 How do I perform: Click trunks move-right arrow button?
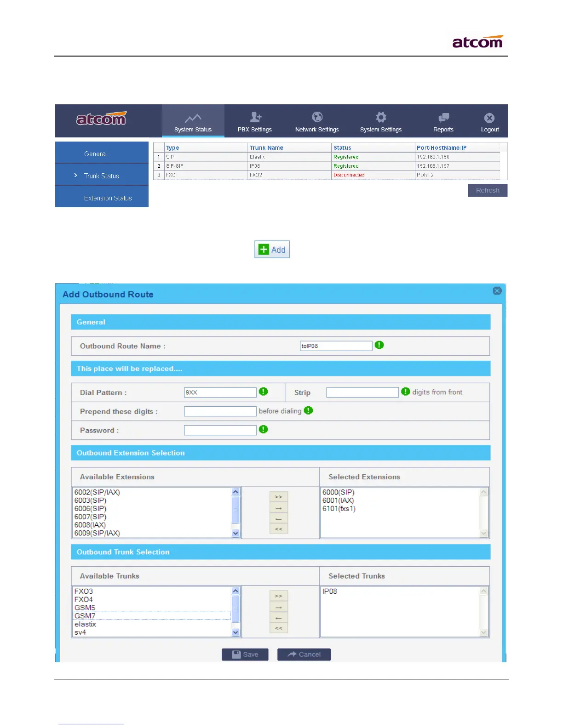pos(279,607)
